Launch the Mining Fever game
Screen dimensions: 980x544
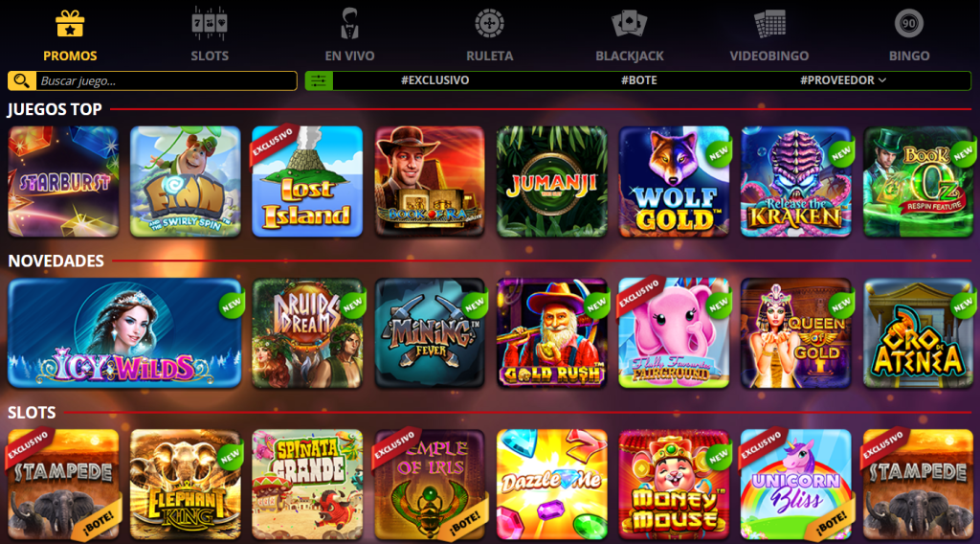tap(430, 333)
